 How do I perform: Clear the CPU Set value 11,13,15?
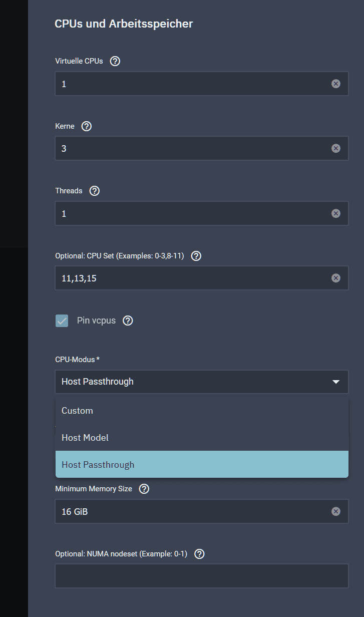[336, 278]
